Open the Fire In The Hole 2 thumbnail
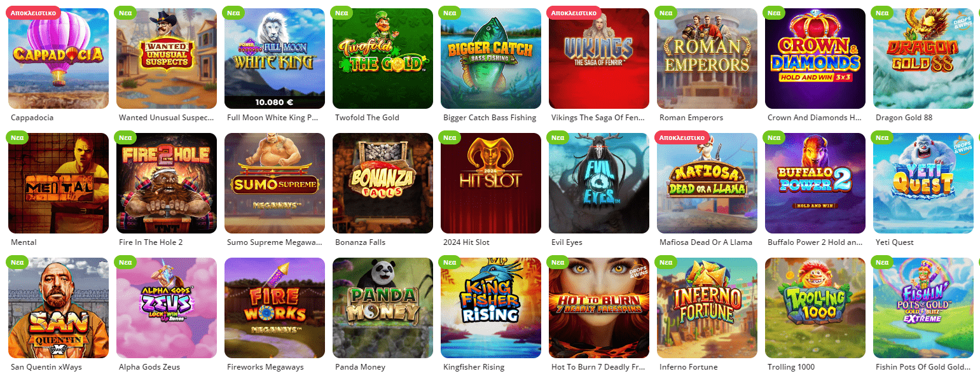The image size is (980, 376). [x=167, y=183]
